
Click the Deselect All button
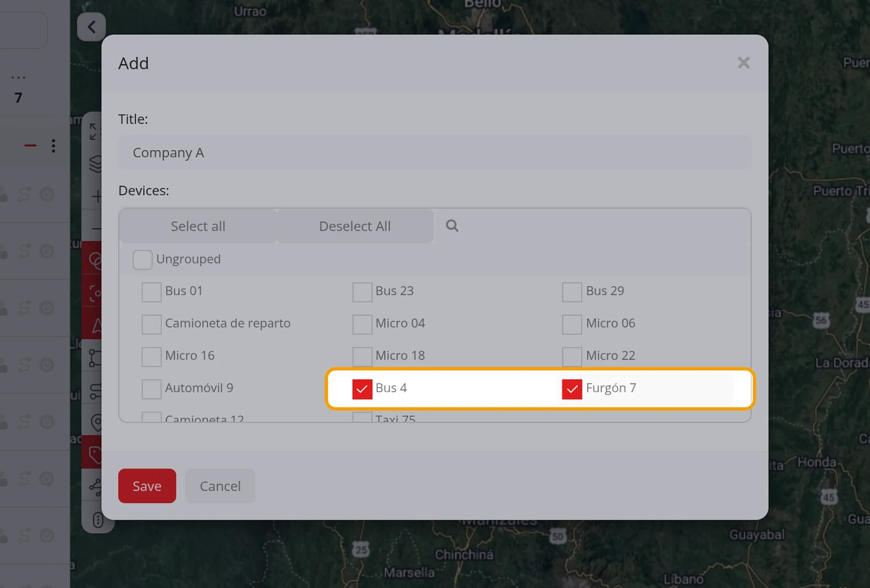tap(355, 226)
